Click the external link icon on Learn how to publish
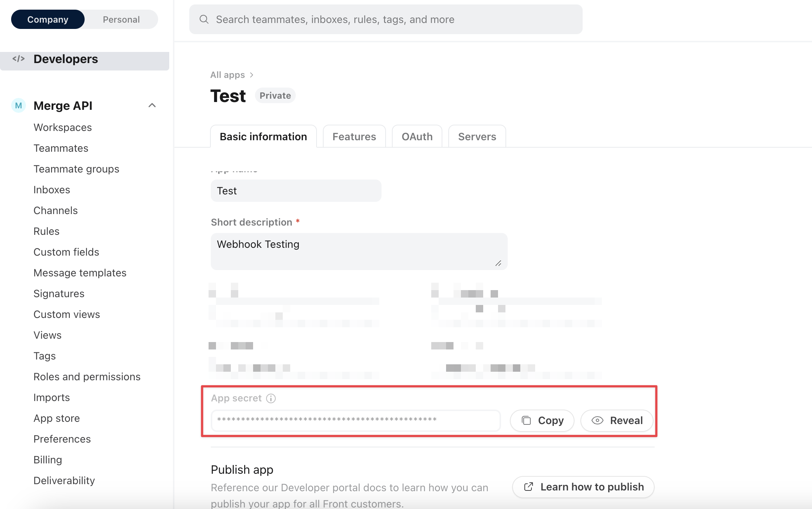The height and width of the screenshot is (509, 812). (528, 487)
